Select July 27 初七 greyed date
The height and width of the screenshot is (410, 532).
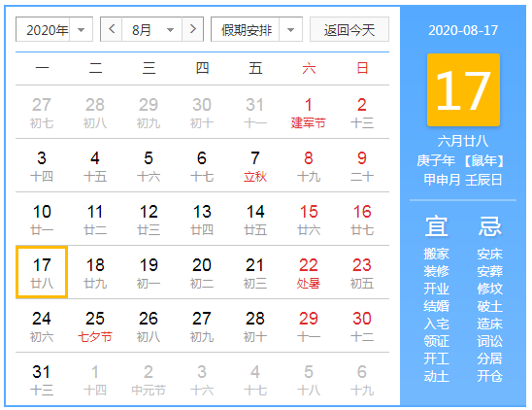(x=42, y=113)
